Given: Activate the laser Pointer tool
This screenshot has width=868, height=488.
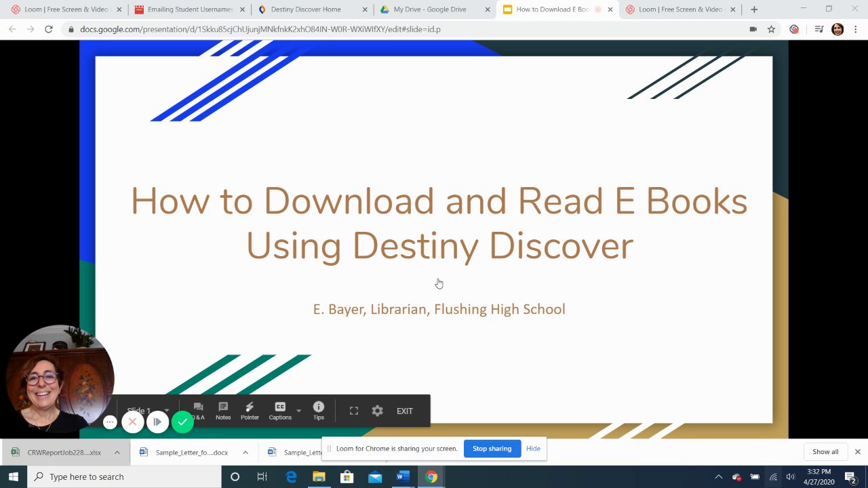Looking at the screenshot, I should pos(250,411).
